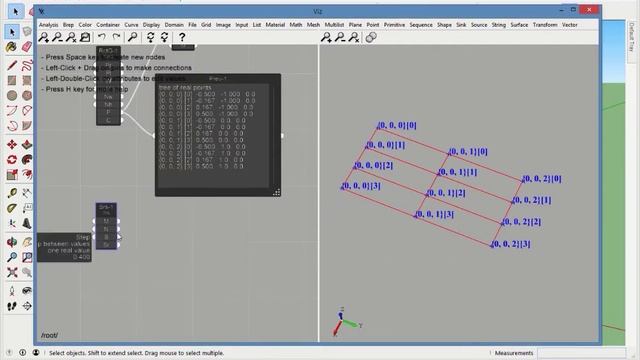
Task: Reset zoom in the 3D preview pane
Action: pyautogui.click(x=354, y=38)
